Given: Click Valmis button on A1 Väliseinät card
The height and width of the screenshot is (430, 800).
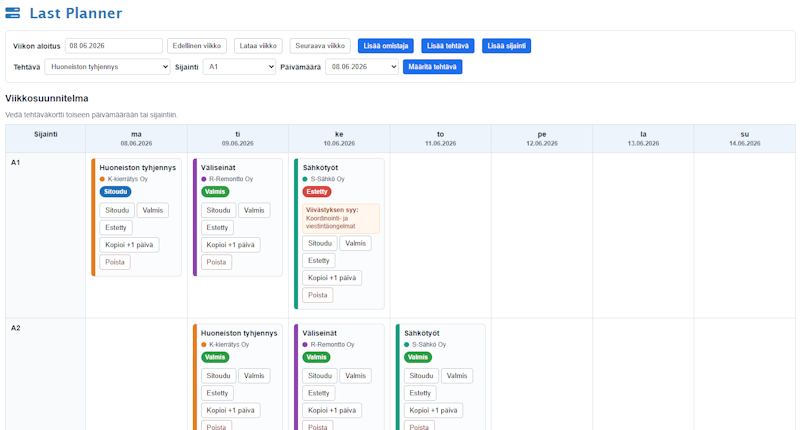Looking at the screenshot, I should 254,210.
